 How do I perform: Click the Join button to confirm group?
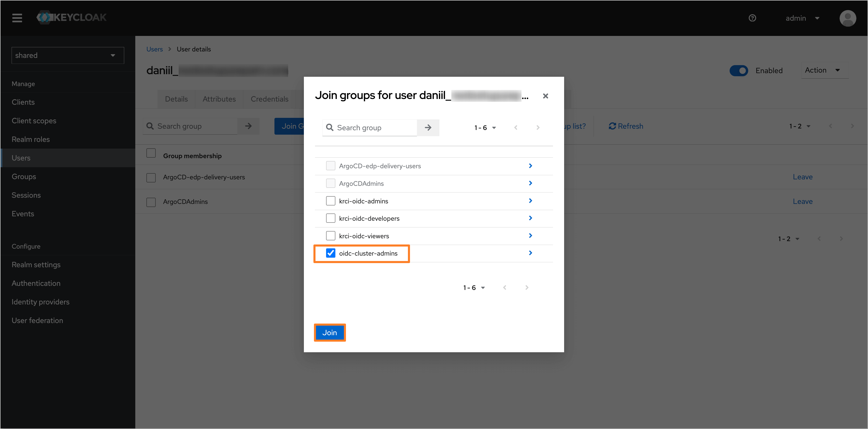click(x=330, y=333)
